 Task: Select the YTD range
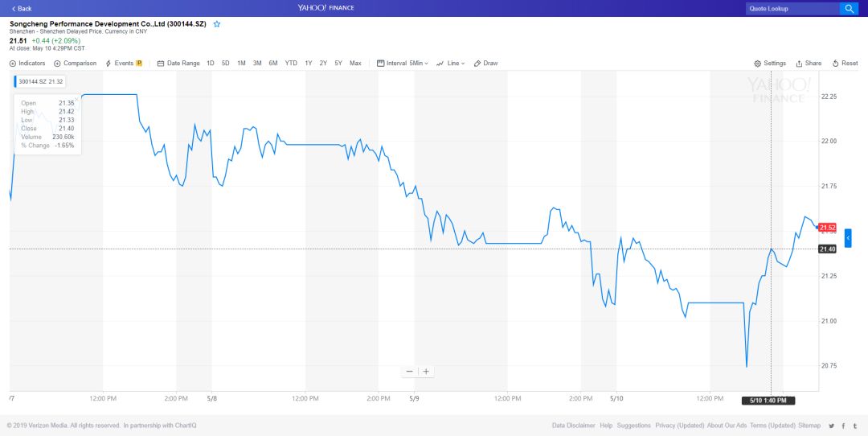(291, 64)
